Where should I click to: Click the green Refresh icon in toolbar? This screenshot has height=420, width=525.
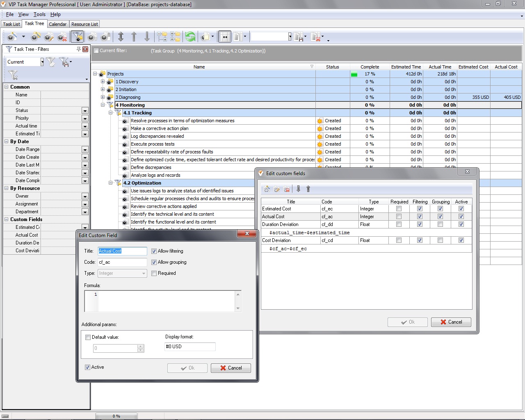190,37
